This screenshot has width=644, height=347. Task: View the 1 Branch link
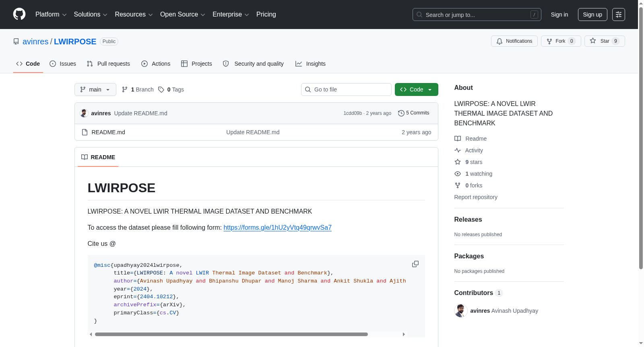(138, 89)
